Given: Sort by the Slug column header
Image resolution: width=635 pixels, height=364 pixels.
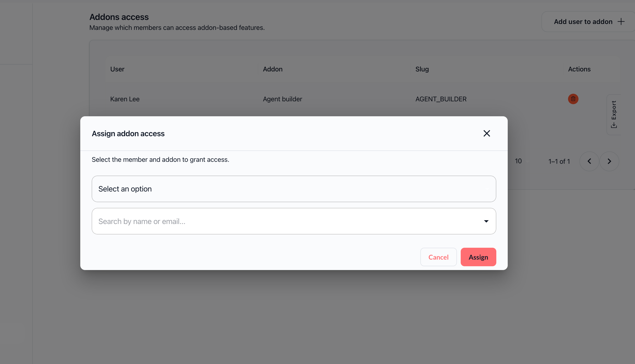Looking at the screenshot, I should pos(422,69).
